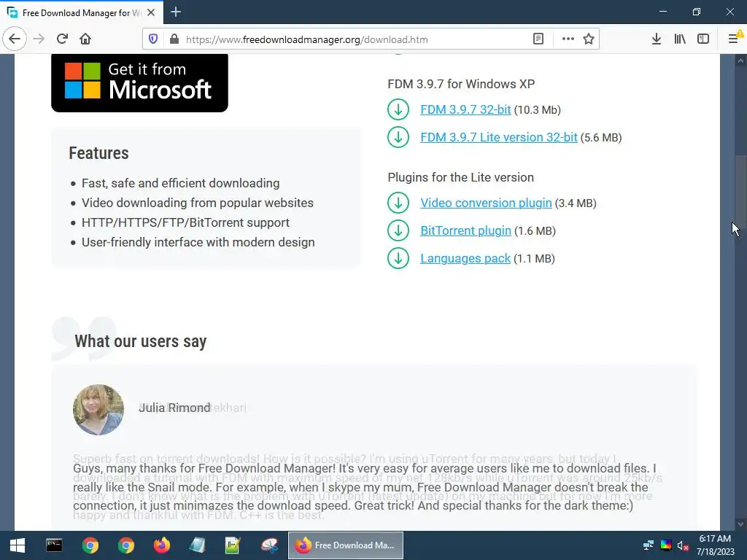Click the Get it from Microsoft badge
Screen dimensions: 747x560
139,83
